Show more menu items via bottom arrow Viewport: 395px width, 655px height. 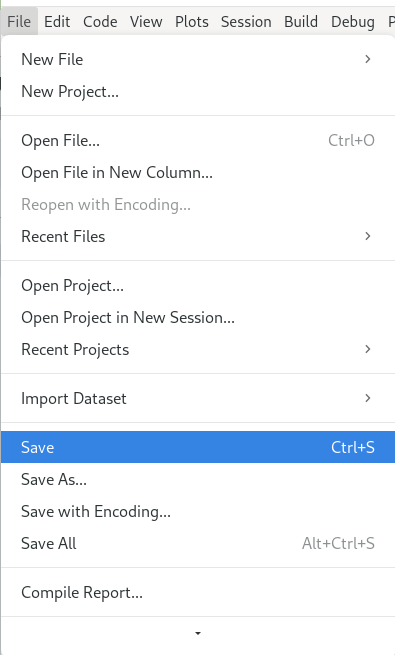198,633
